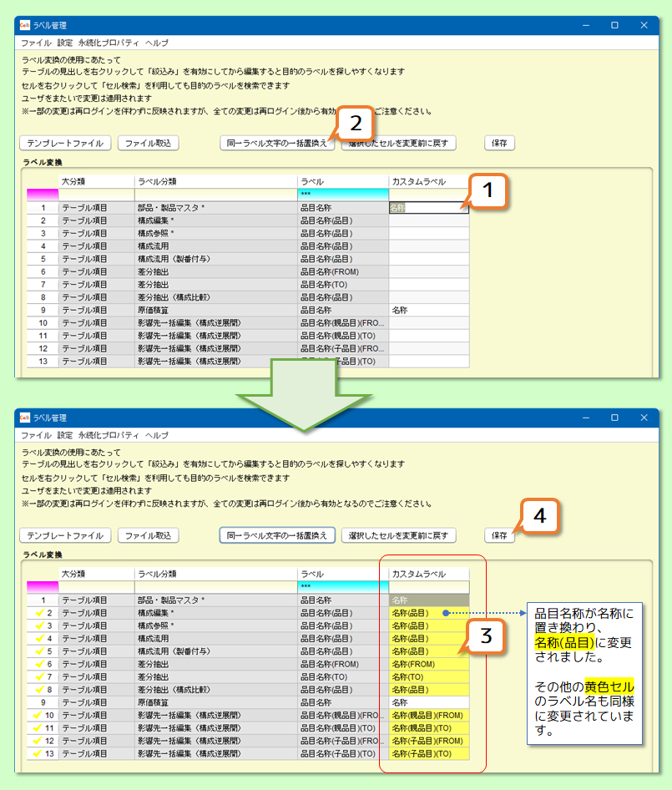Open ファイル menu in upper window
The height and width of the screenshot is (790, 672).
[x=36, y=43]
